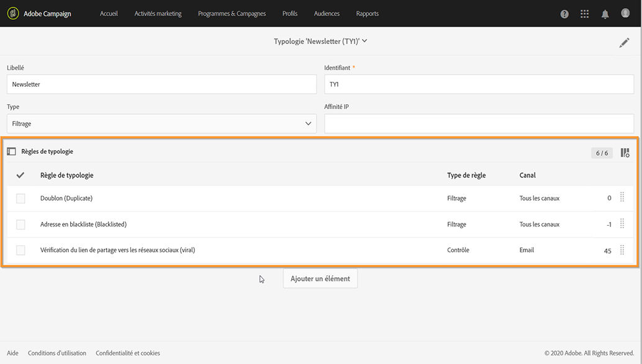The width and height of the screenshot is (642, 364).
Task: Check the Doublon (Duplicate) rule checkbox
Action: tap(20, 198)
